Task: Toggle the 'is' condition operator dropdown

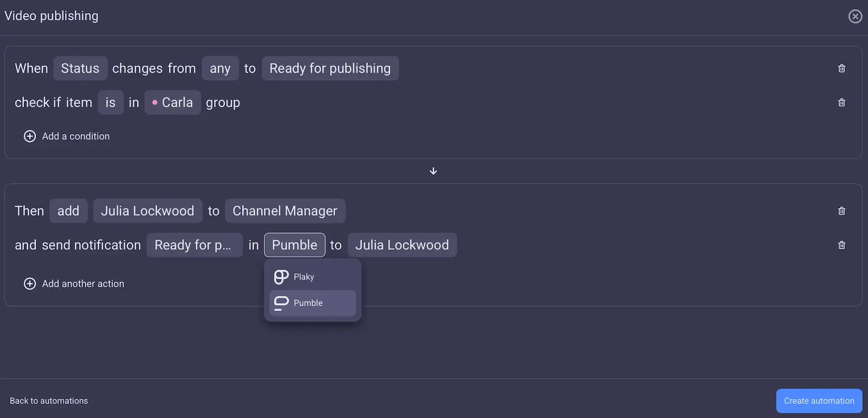Action: pyautogui.click(x=110, y=102)
